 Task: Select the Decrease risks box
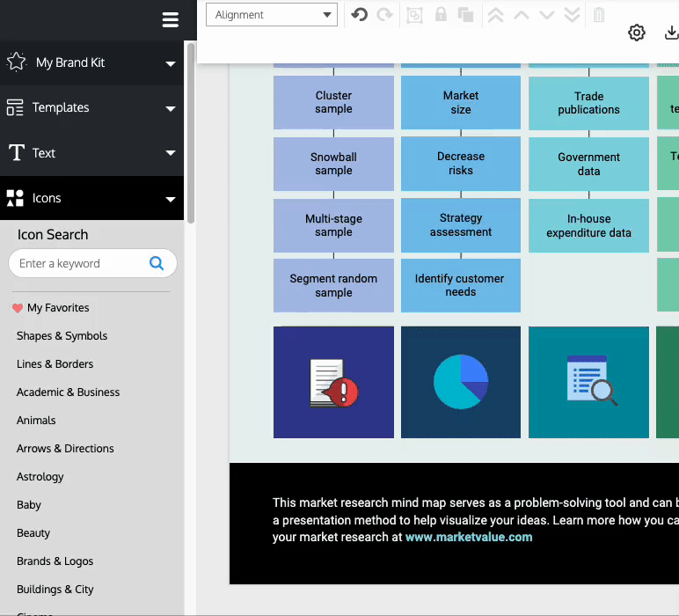pos(461,164)
